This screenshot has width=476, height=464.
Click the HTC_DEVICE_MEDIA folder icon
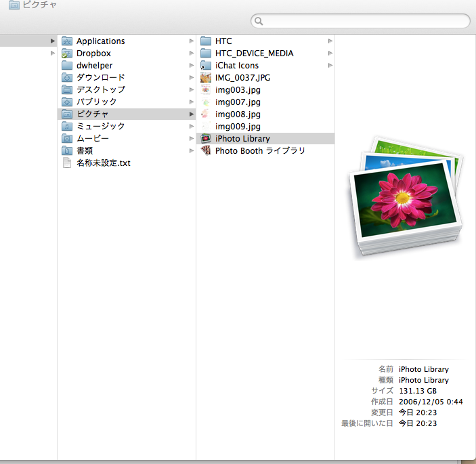click(206, 53)
